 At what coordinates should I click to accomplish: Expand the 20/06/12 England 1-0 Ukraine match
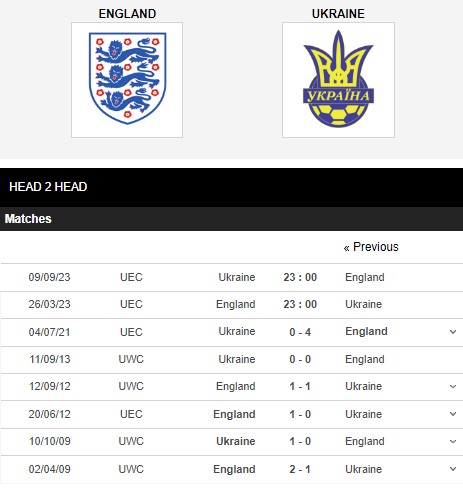pos(453,414)
